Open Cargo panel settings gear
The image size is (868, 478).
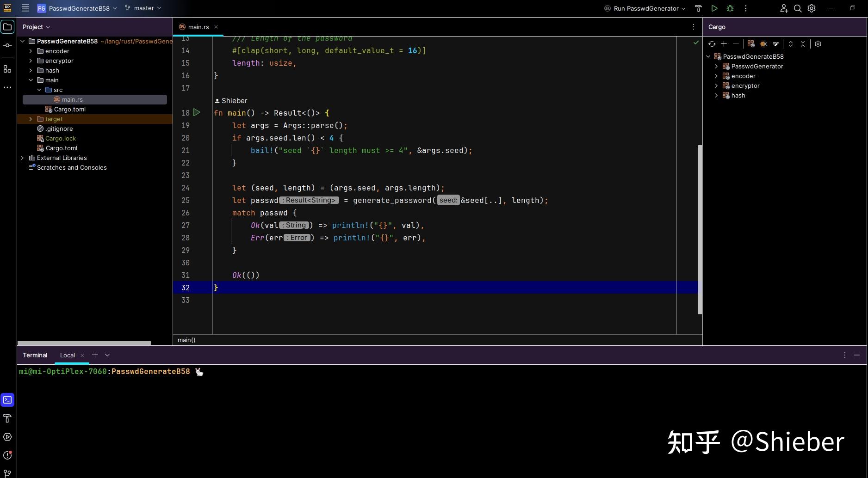[x=818, y=44]
